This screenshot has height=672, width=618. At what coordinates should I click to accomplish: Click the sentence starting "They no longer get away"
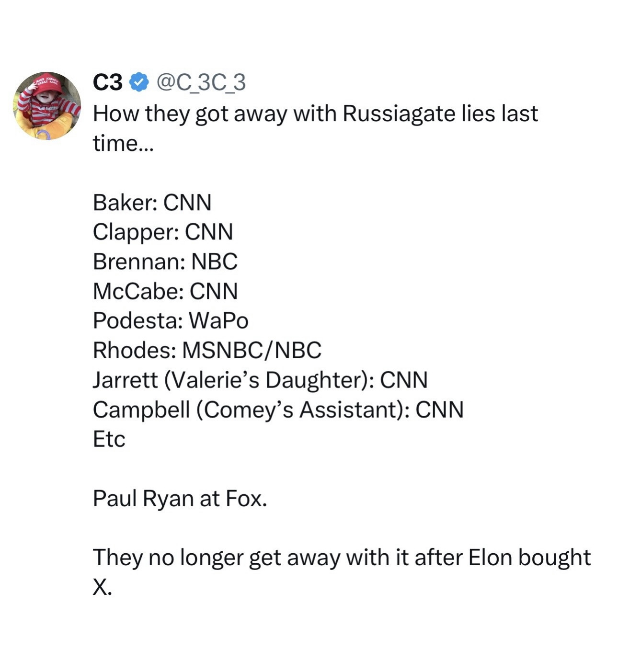click(341, 558)
